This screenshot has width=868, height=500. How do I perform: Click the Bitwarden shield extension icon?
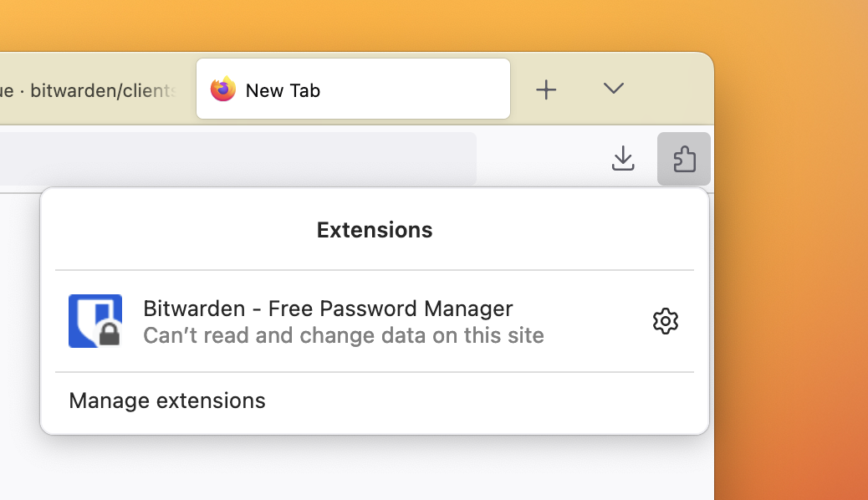tap(95, 321)
